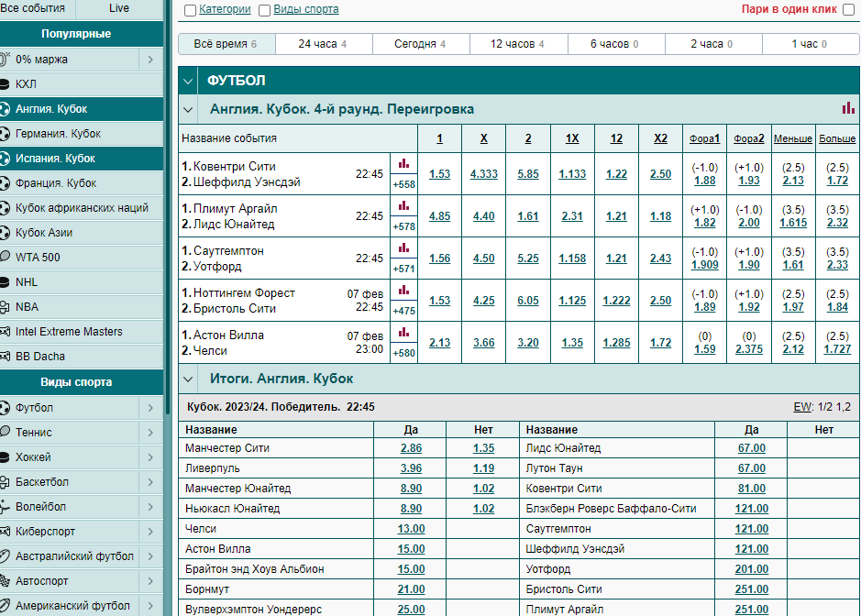Expand 0% маржа arrow
Screen dimensions: 861x616
pos(150,60)
